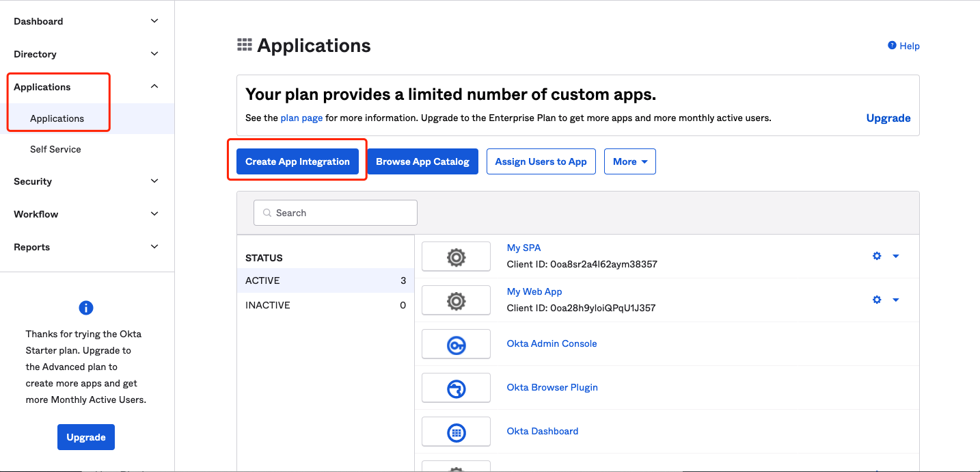Open settings gear for My Web App

(x=877, y=300)
